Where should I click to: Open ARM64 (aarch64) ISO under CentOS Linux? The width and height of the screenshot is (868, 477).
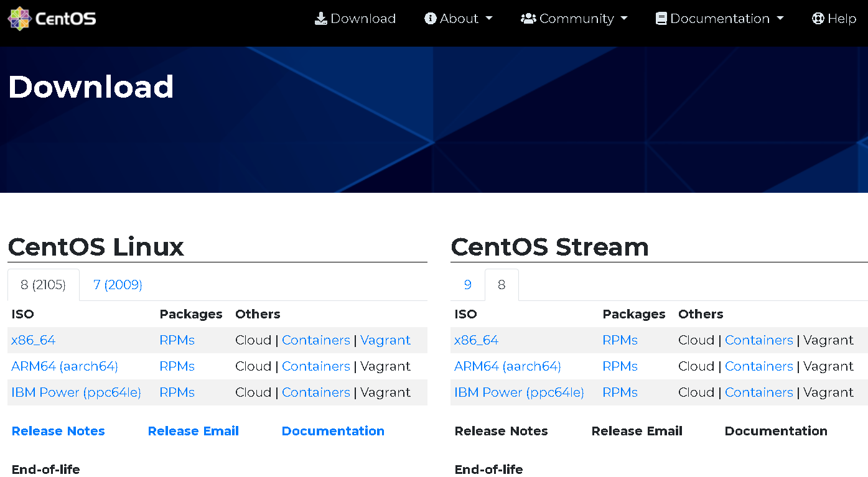(x=65, y=366)
